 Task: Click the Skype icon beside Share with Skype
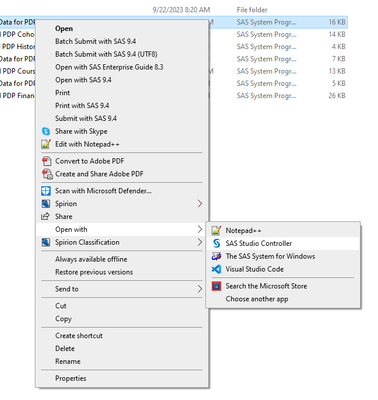point(46,131)
